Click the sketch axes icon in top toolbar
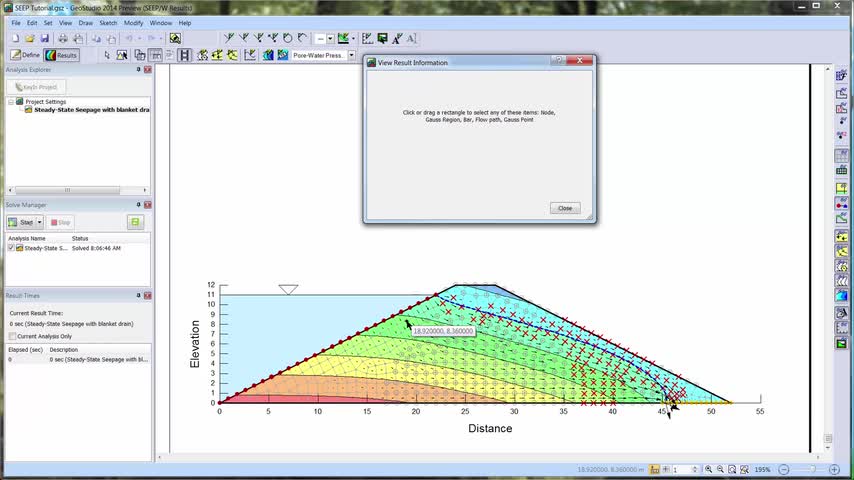 point(368,38)
